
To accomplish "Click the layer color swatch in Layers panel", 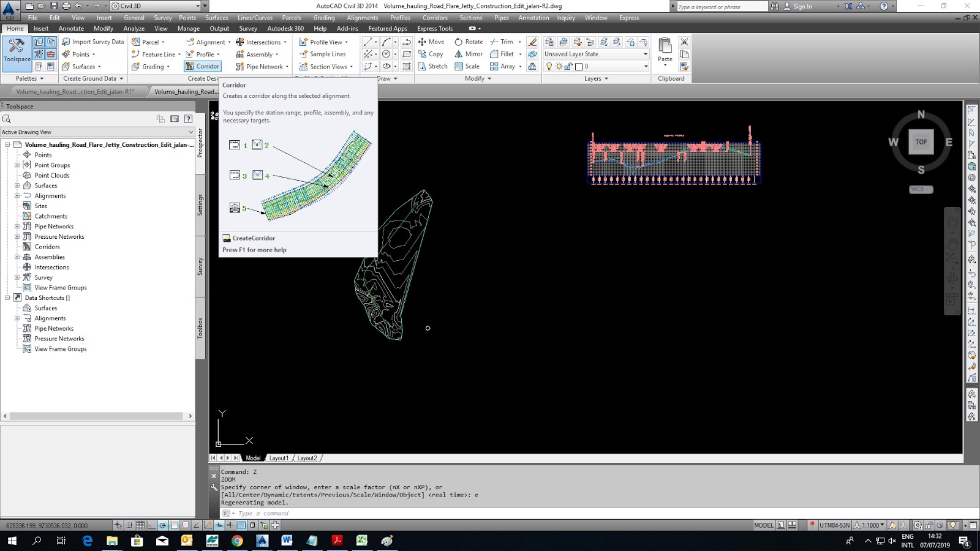I will click(x=579, y=66).
